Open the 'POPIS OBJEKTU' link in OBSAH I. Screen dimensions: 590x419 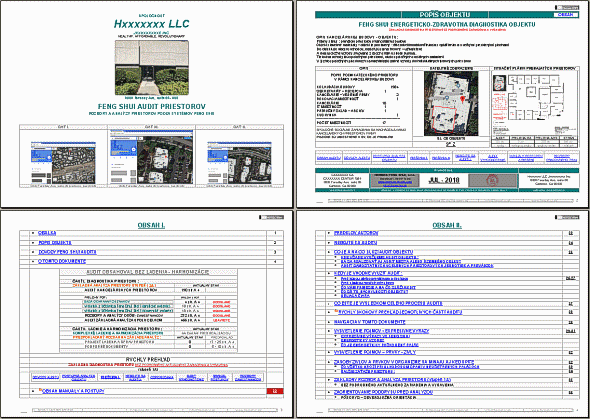[x=55, y=243]
